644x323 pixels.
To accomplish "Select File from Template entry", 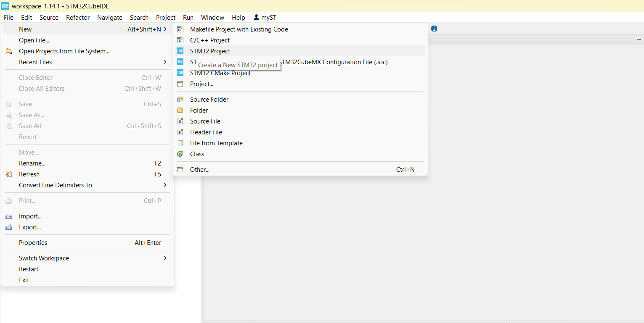I will pos(300,143).
